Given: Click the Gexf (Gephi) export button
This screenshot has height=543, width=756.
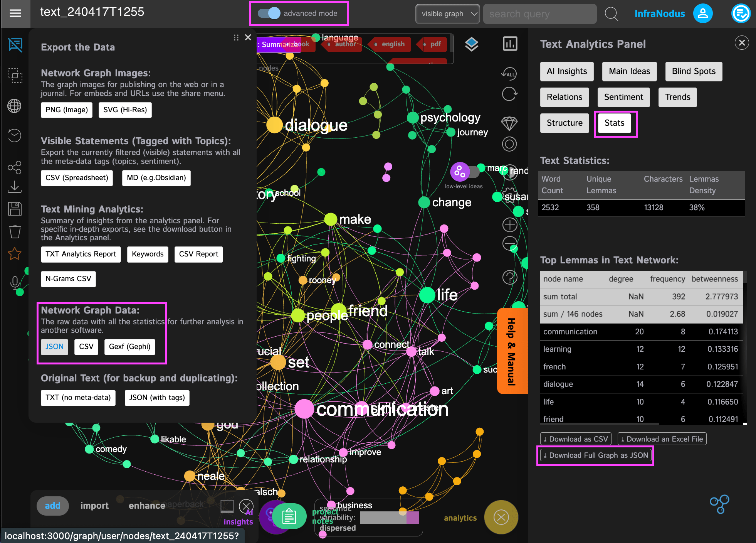Looking at the screenshot, I should click(x=129, y=347).
